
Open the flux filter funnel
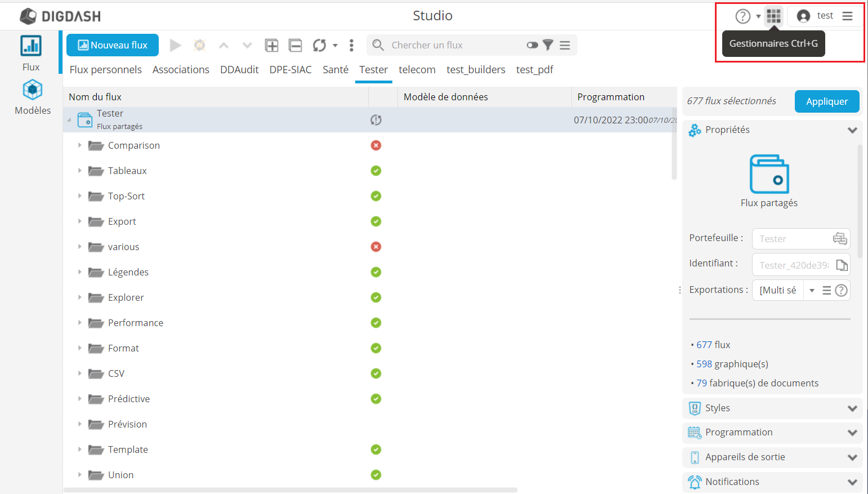tap(548, 45)
